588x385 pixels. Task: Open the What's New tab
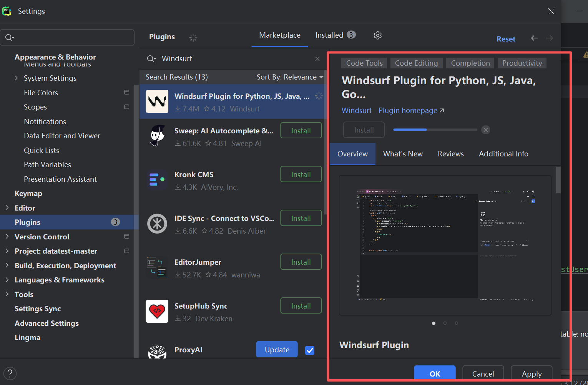[x=403, y=154]
